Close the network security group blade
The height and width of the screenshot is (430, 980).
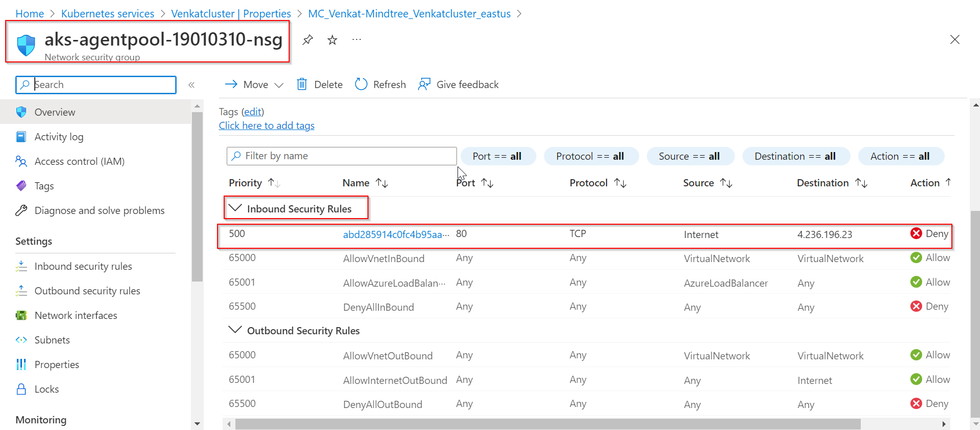click(954, 39)
